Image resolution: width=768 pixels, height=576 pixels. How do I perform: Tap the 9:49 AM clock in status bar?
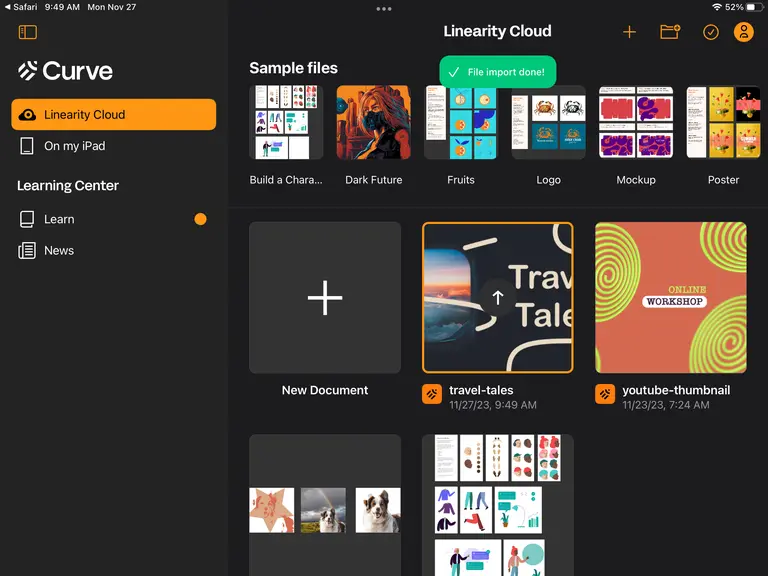point(62,7)
